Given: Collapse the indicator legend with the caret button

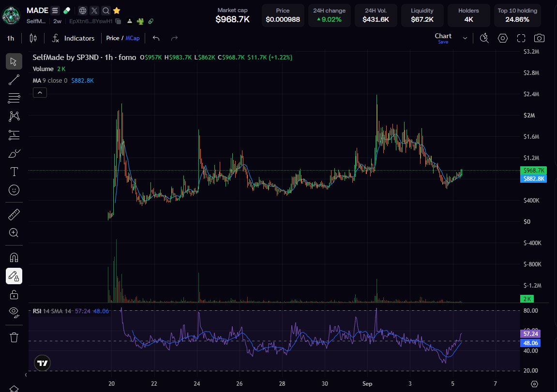Looking at the screenshot, I should tap(40, 93).
